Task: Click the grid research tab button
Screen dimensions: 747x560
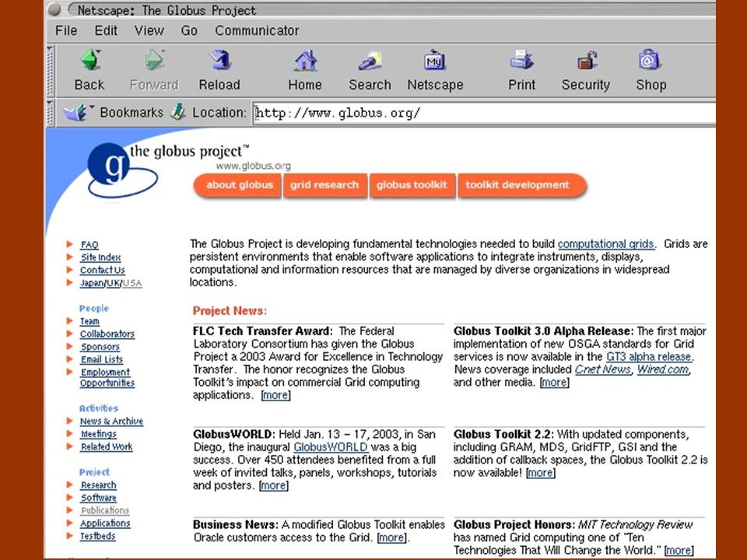Action: tap(325, 185)
